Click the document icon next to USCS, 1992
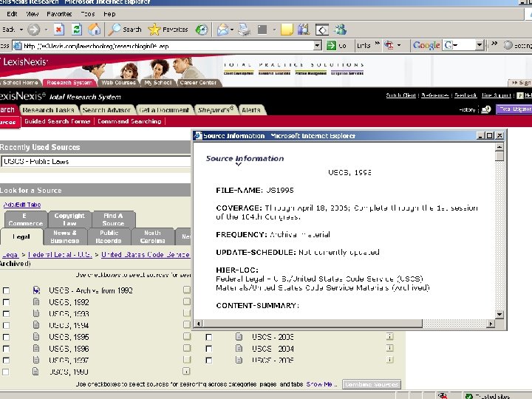532x399 pixels. 36,301
